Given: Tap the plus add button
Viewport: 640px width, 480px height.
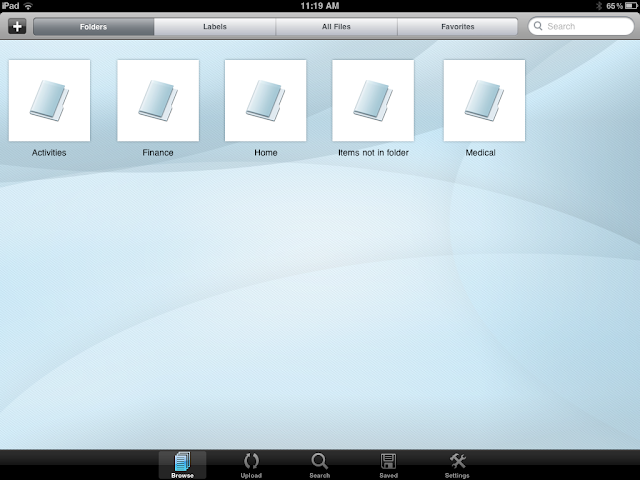Looking at the screenshot, I should coord(17,27).
